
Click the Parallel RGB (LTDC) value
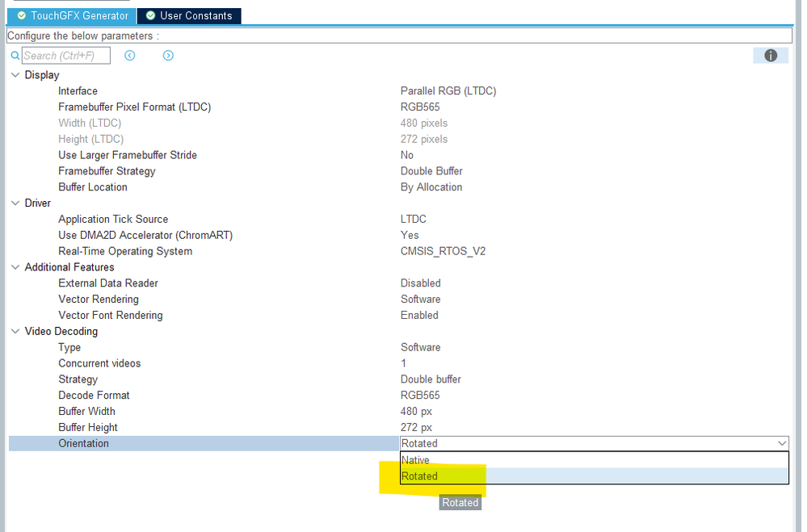(448, 91)
